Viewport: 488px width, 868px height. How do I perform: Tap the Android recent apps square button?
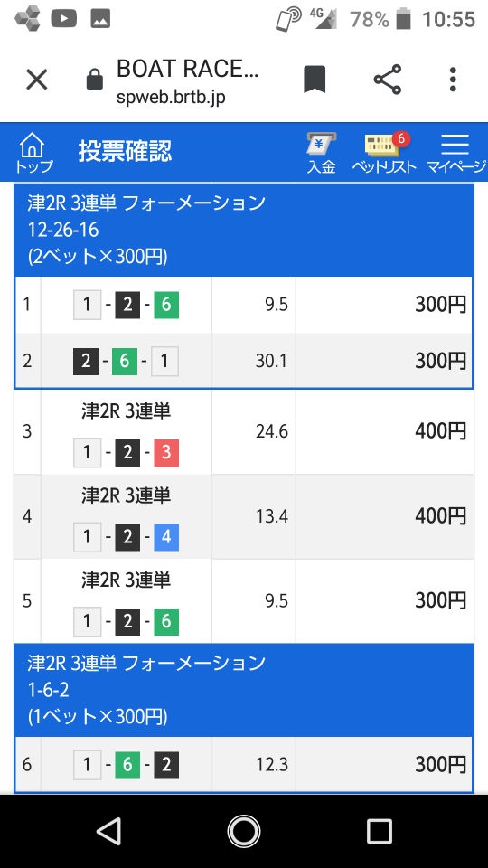(x=379, y=831)
